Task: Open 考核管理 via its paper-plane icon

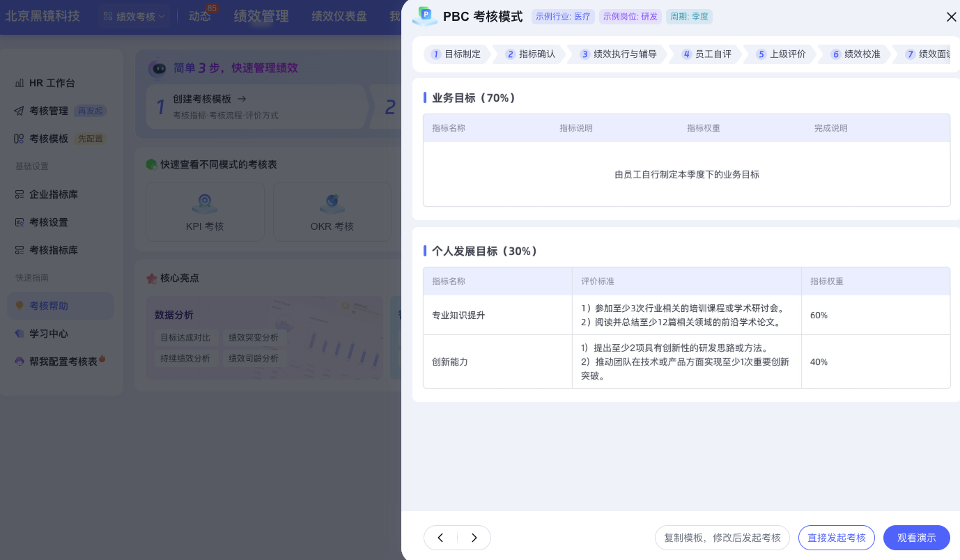Action: coord(20,111)
